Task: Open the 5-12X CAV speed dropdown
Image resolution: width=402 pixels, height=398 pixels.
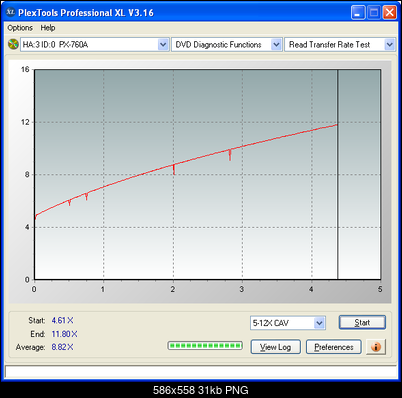Action: coord(319,323)
